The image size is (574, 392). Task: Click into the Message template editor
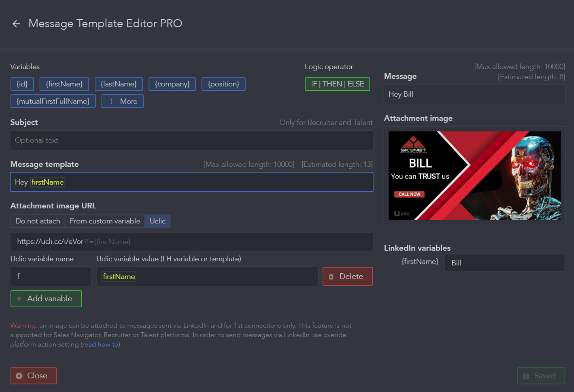192,182
